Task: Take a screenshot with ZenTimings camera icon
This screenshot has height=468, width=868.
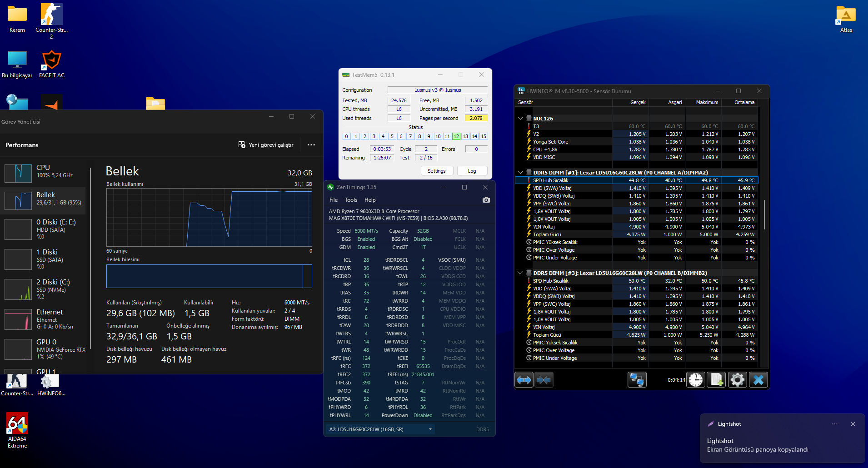Action: coord(486,200)
